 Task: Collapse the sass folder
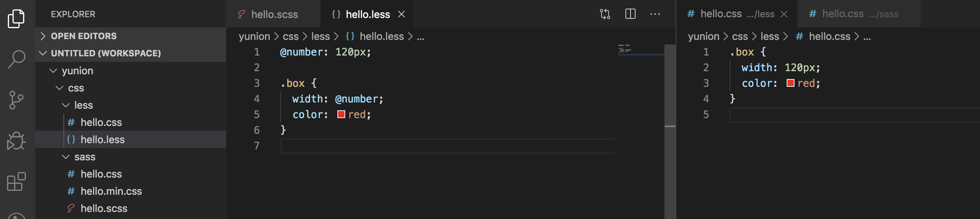66,157
